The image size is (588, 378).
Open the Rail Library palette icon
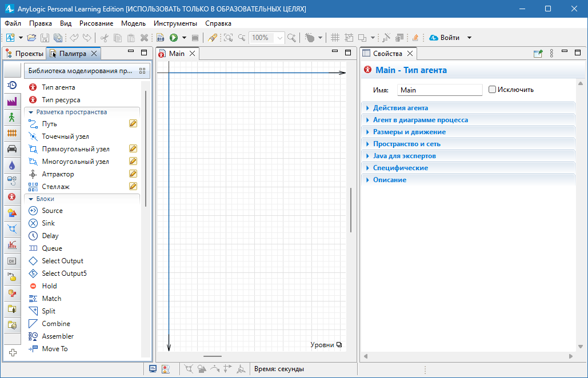click(x=12, y=133)
